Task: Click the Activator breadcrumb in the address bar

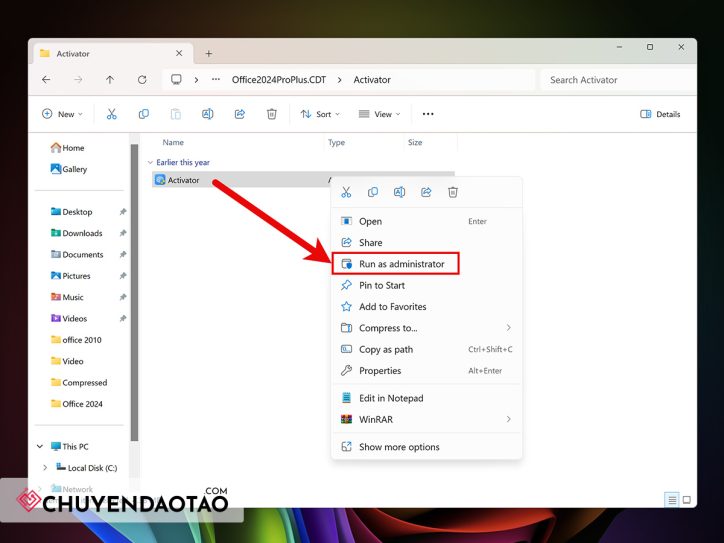Action: click(x=372, y=79)
